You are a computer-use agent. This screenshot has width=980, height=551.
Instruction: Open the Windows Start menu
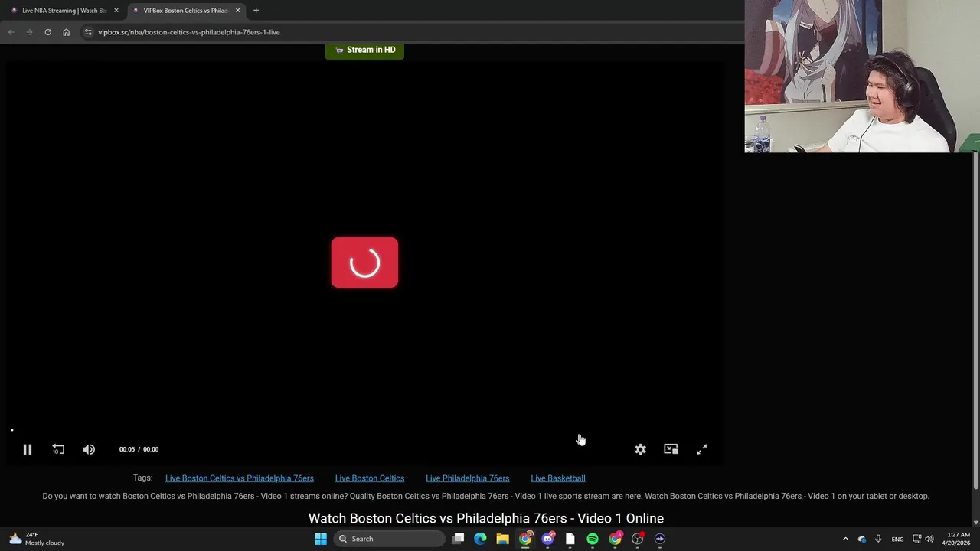coord(321,539)
